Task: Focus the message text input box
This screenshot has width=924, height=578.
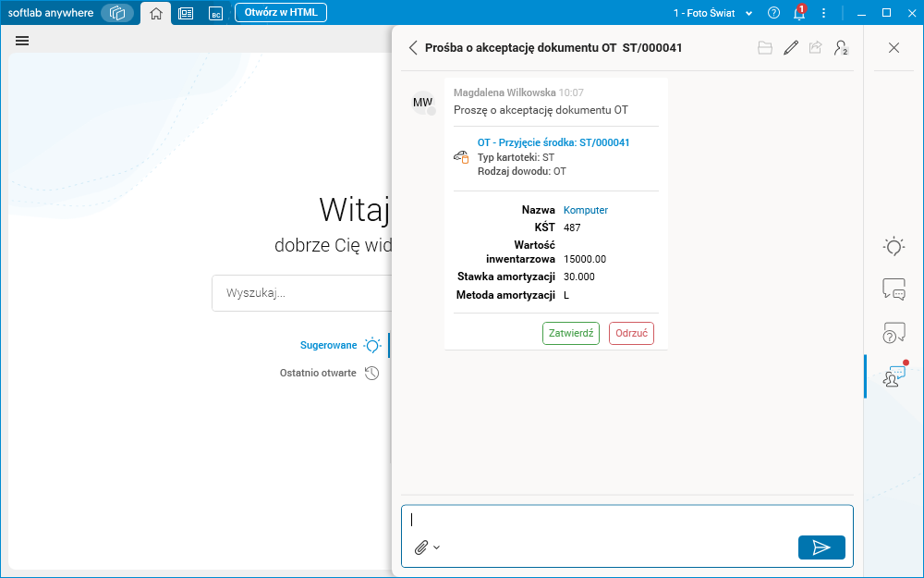Action: [627, 520]
